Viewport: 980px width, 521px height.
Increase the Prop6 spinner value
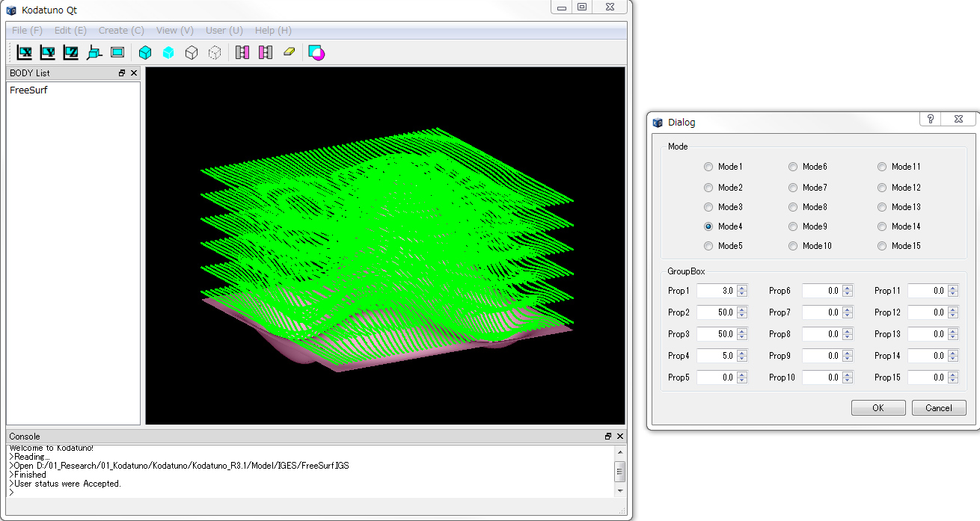pyautogui.click(x=847, y=288)
